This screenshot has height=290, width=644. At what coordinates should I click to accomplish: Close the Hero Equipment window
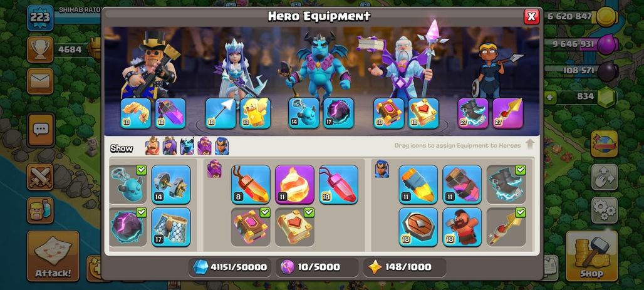(x=531, y=16)
